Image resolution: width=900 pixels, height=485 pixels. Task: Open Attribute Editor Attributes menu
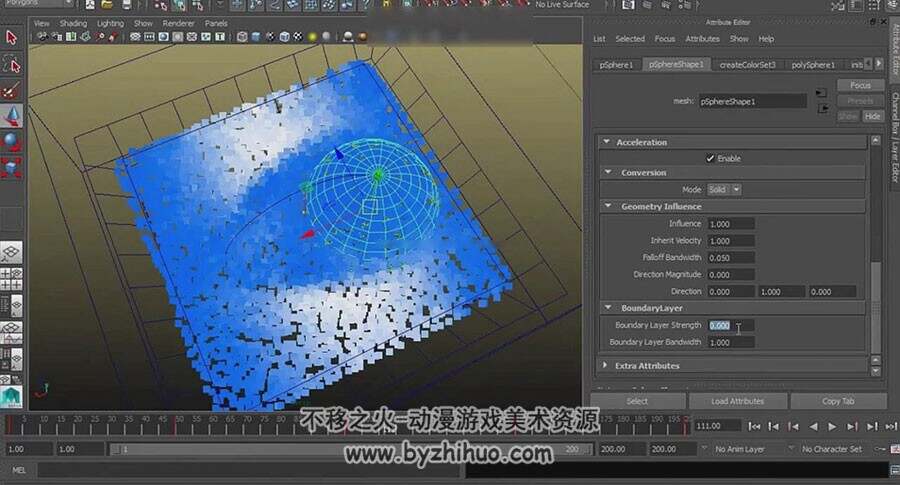tap(703, 39)
